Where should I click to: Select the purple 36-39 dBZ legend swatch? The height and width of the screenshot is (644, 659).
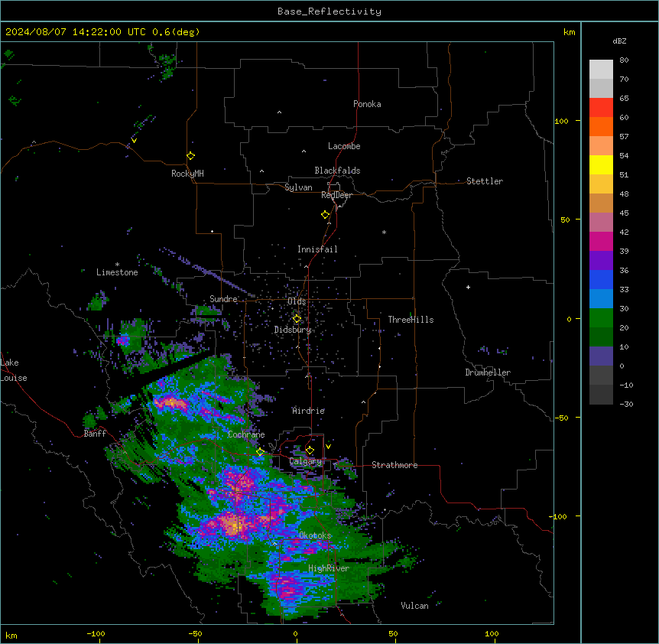click(601, 261)
